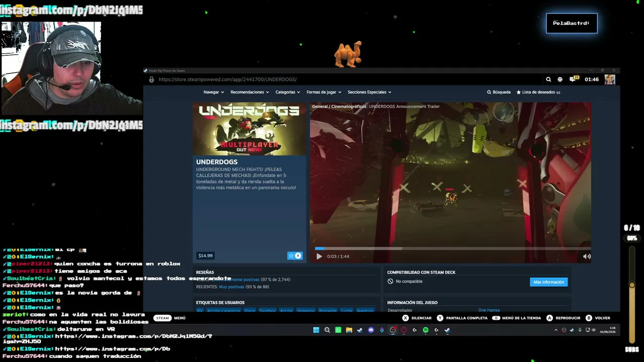
Task: Show hidden system tray icons chevron
Action: 556,330
